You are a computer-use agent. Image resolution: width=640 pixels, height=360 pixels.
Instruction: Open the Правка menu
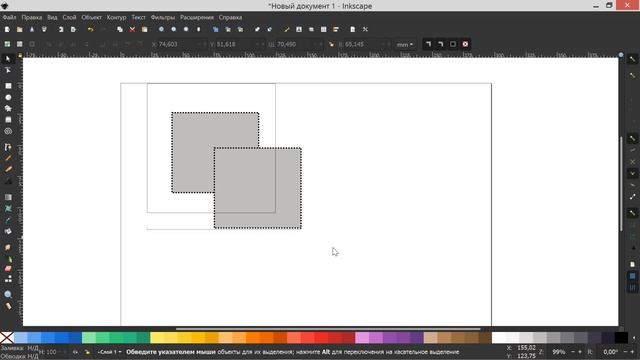(x=31, y=18)
